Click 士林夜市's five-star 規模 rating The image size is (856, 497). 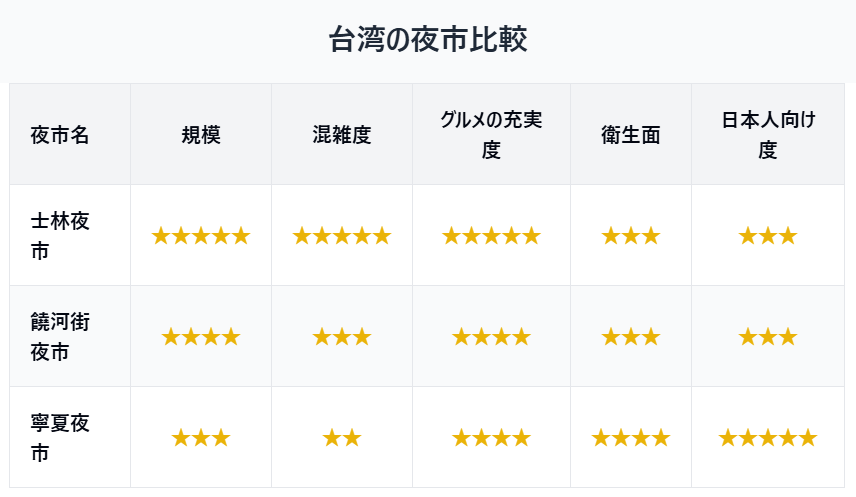coord(201,236)
